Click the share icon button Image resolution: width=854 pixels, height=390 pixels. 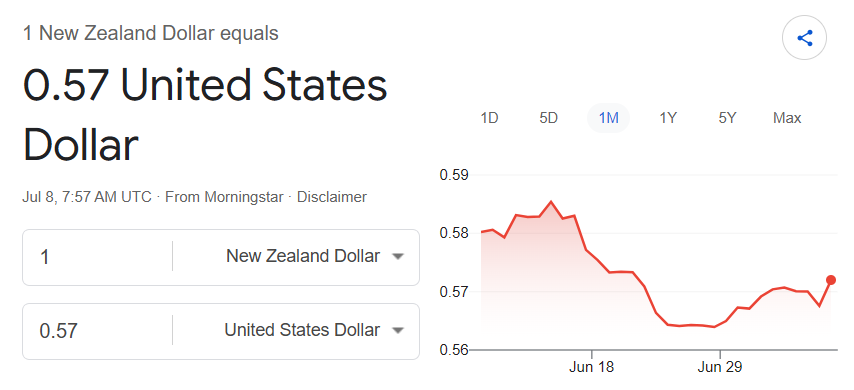[804, 38]
